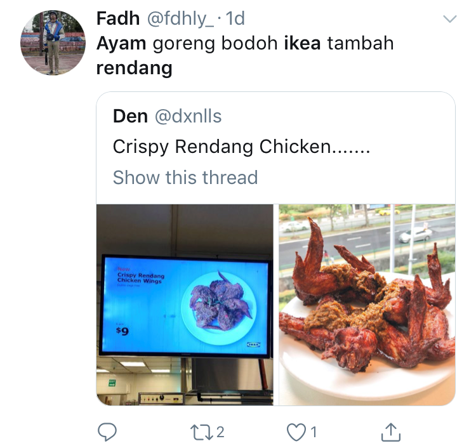Image resolution: width=476 pixels, height=448 pixels.
Task: Click the Show this thread link
Action: point(185,177)
